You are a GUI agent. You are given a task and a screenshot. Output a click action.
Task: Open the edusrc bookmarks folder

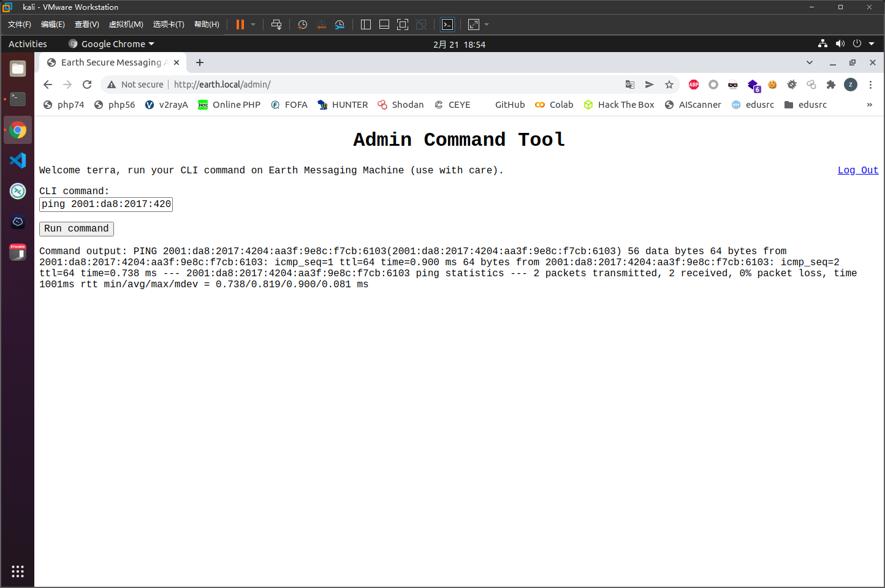806,105
